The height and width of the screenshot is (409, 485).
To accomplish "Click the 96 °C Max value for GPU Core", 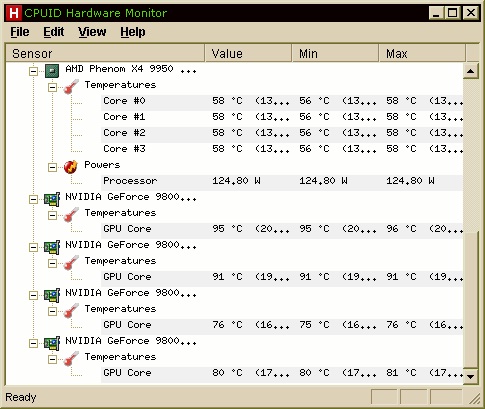I will coord(424,229).
